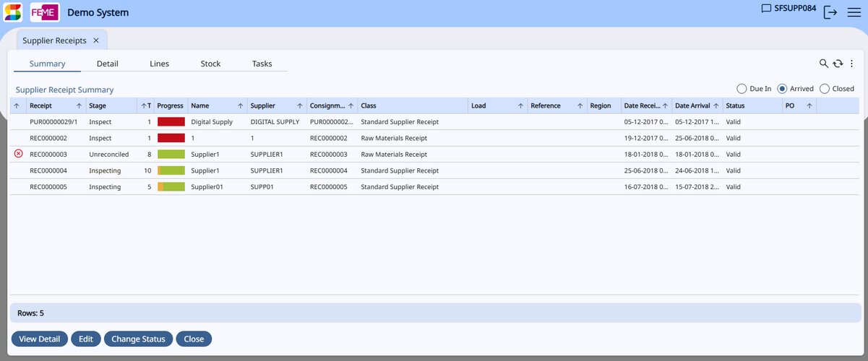Image resolution: width=868 pixels, height=361 pixels.
Task: Select the Closed radio button
Action: click(825, 89)
